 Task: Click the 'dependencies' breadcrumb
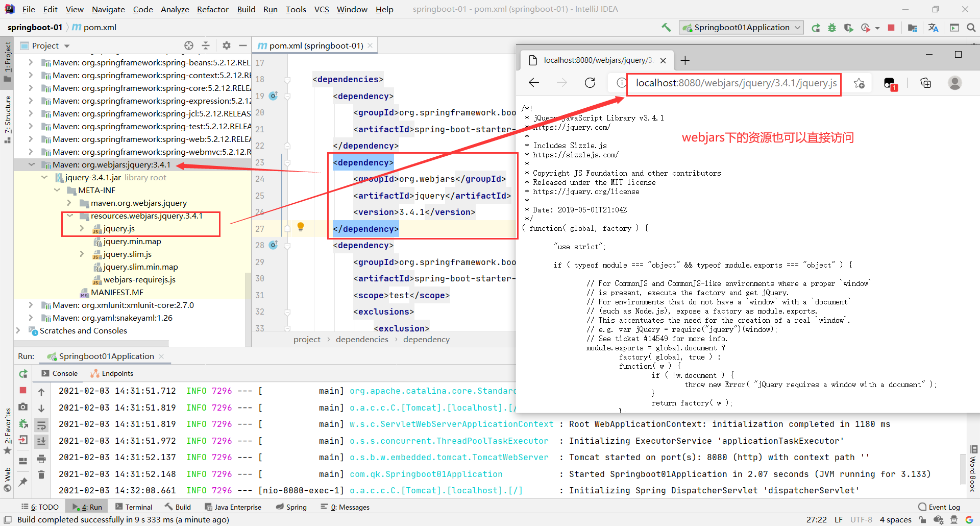click(x=362, y=339)
